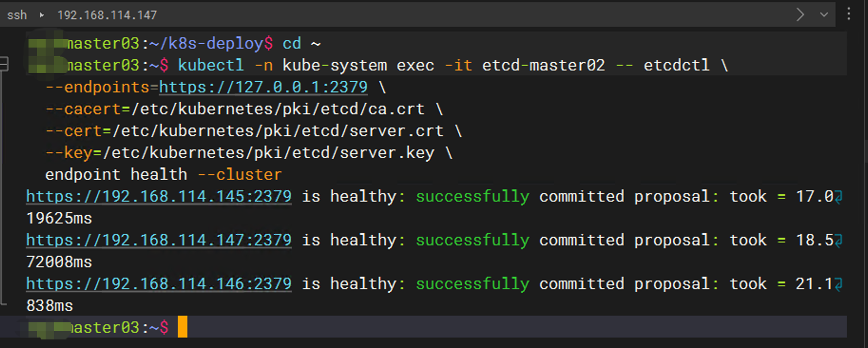Open the https://192.168.114.145:2379 link
This screenshot has width=868, height=348.
(159, 196)
